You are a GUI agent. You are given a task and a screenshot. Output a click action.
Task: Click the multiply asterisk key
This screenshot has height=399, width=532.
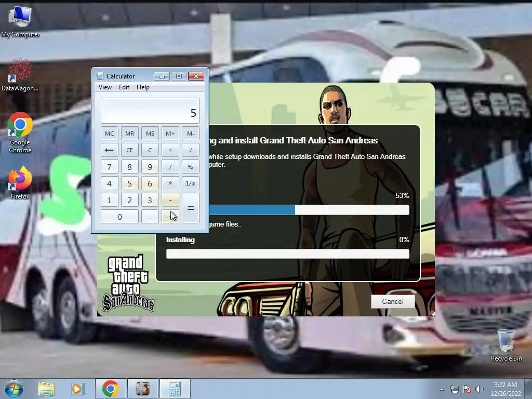(x=170, y=183)
